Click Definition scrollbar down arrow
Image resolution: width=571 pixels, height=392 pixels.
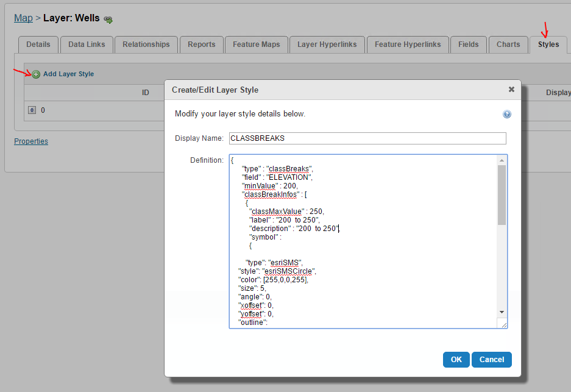coord(502,312)
